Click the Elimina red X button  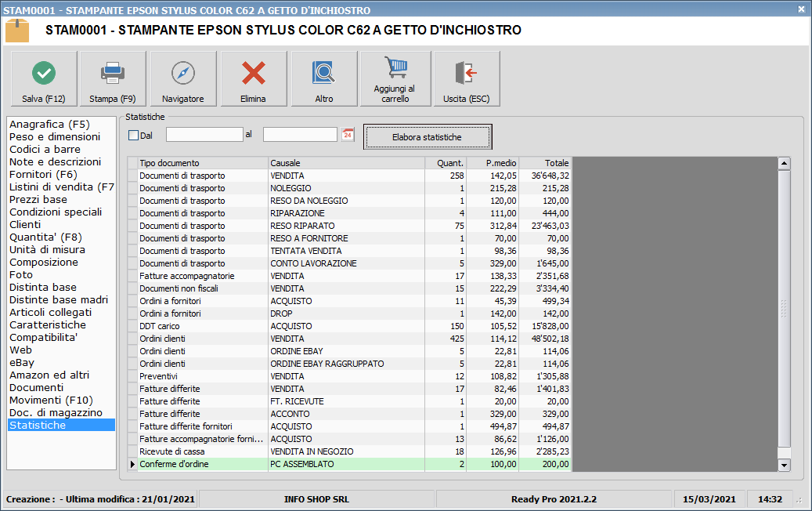(254, 79)
